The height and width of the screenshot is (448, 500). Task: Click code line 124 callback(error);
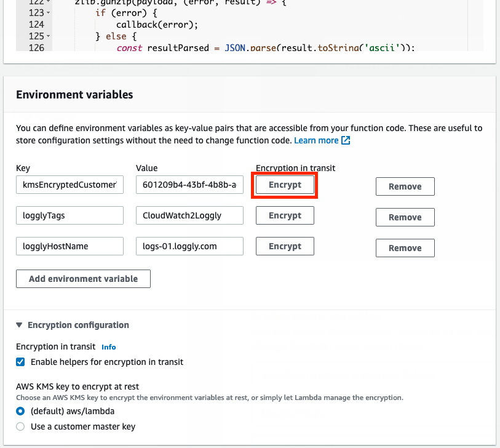click(x=157, y=25)
